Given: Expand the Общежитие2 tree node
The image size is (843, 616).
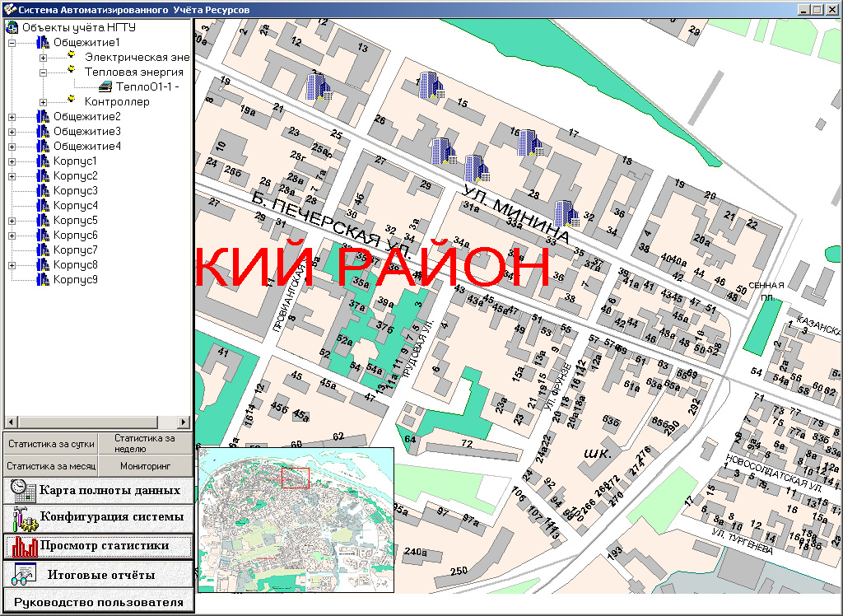Looking at the screenshot, I should click(12, 117).
